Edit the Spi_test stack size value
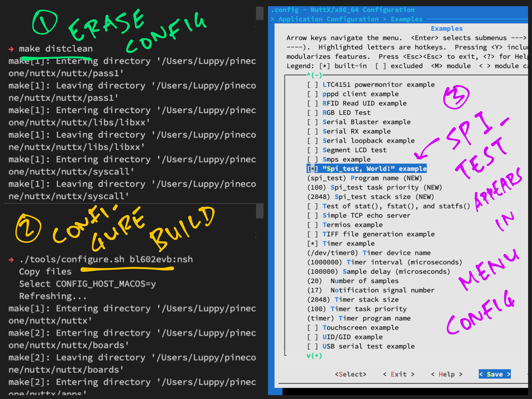This screenshot has height=399, width=532. (x=370, y=197)
